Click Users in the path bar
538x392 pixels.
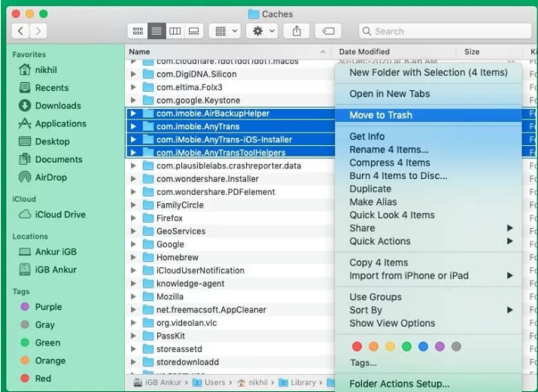[x=208, y=382]
